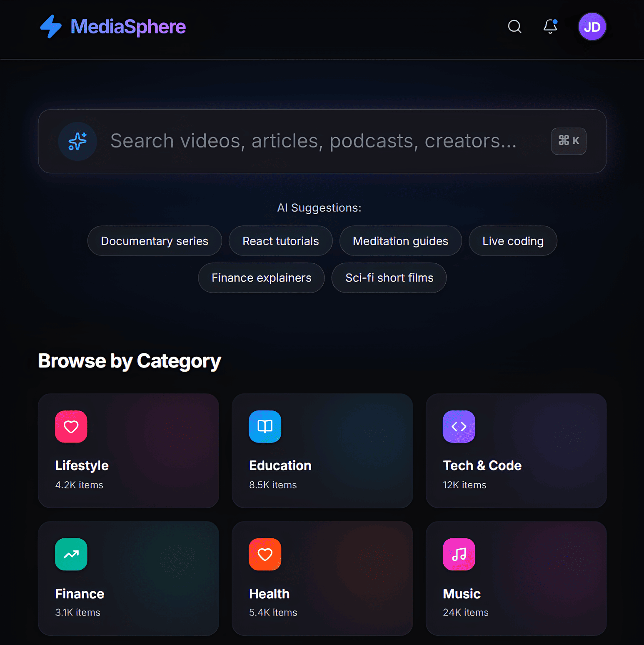This screenshot has height=645, width=644.
Task: Click the pink heart Lifestyle icon
Action: pos(71,427)
